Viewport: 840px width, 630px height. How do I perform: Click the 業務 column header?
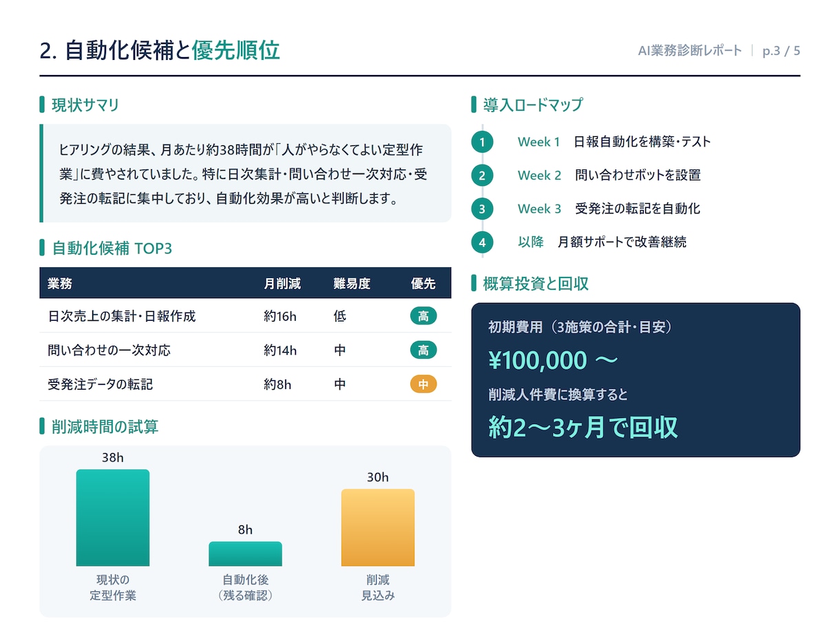60,284
